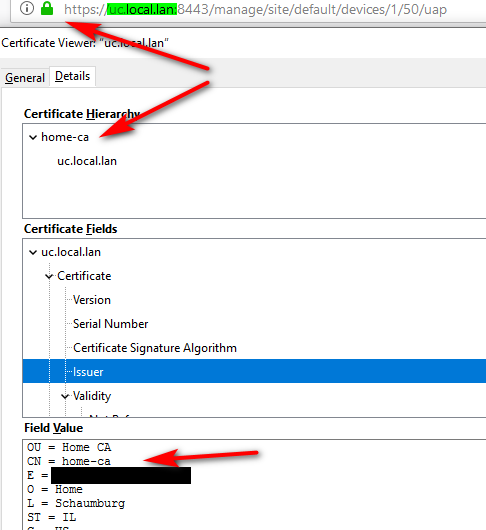Image resolution: width=486 pixels, height=530 pixels.
Task: Select the Issuer field row
Action: coord(254,371)
